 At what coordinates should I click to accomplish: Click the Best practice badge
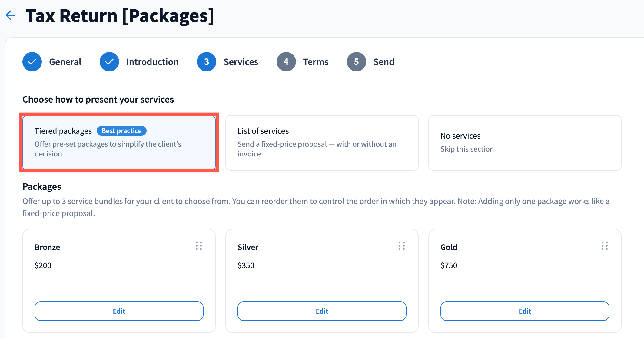pos(121,131)
